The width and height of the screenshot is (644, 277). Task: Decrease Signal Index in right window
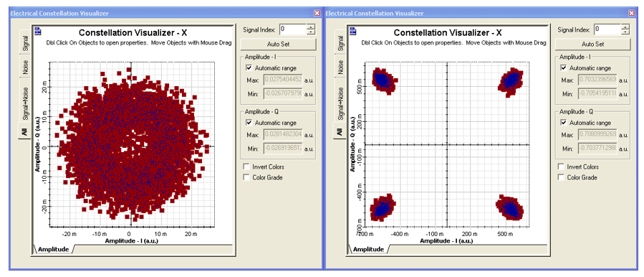(x=625, y=32)
